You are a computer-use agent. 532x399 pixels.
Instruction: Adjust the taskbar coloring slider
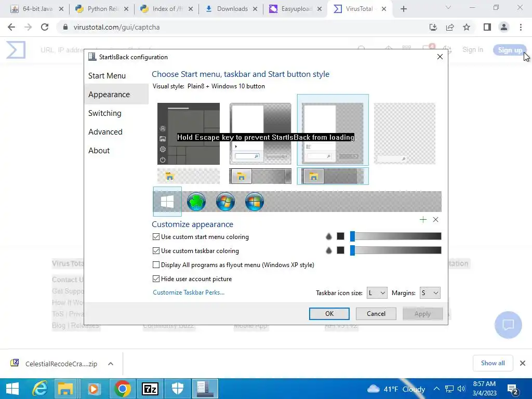395,250
